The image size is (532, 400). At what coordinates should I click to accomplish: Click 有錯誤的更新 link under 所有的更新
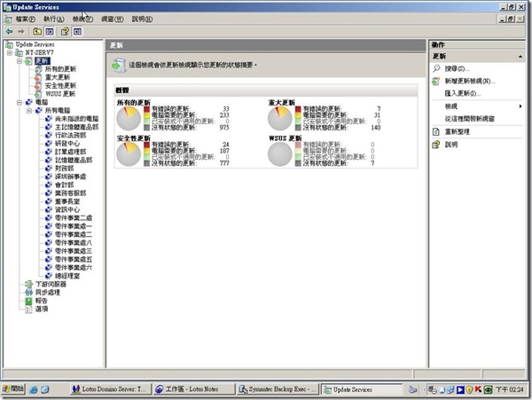[x=170, y=109]
